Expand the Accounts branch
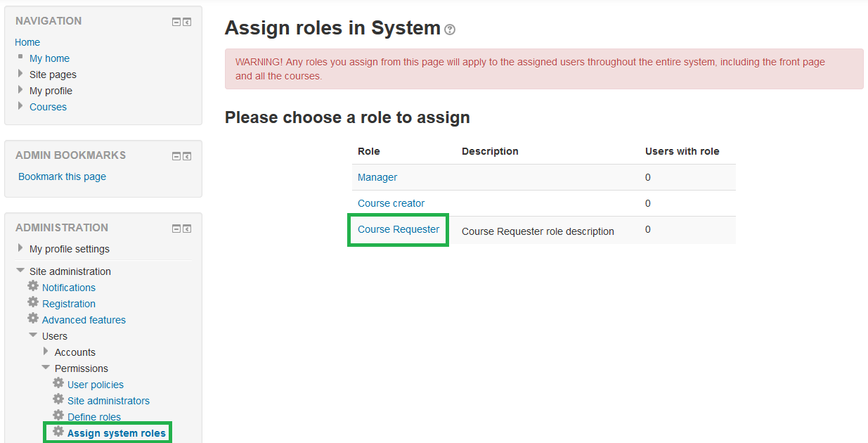The image size is (868, 443). point(46,352)
